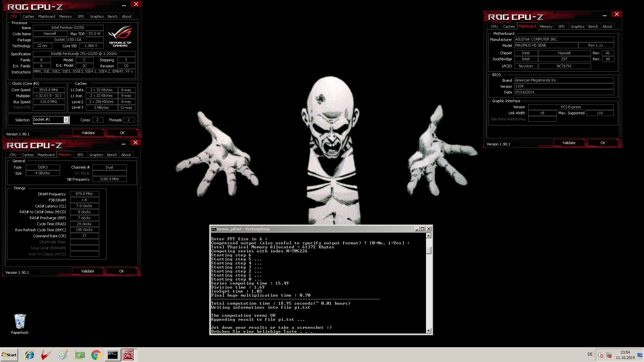Click the CAS# Latency value 7.0 clocks

click(x=84, y=206)
